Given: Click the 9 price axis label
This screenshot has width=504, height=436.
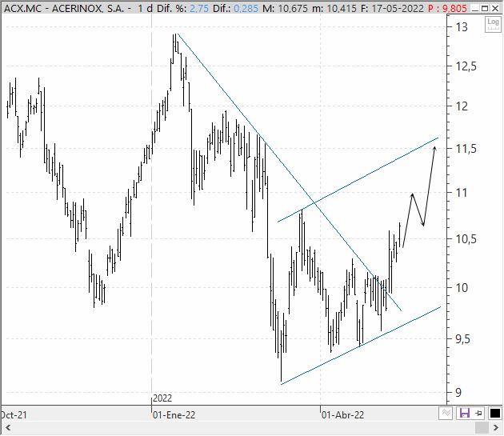Looking at the screenshot, I should (x=458, y=393).
